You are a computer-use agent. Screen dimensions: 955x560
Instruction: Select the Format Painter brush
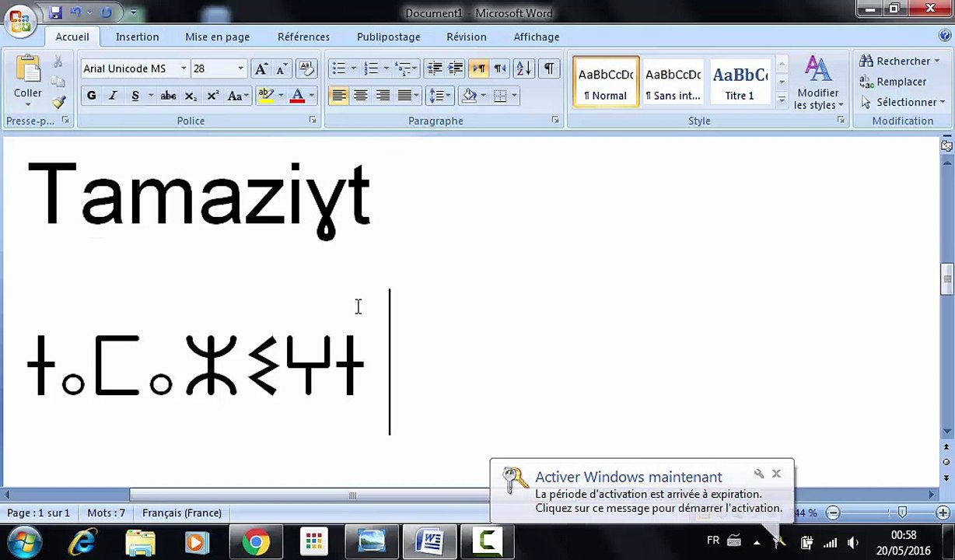tap(58, 102)
